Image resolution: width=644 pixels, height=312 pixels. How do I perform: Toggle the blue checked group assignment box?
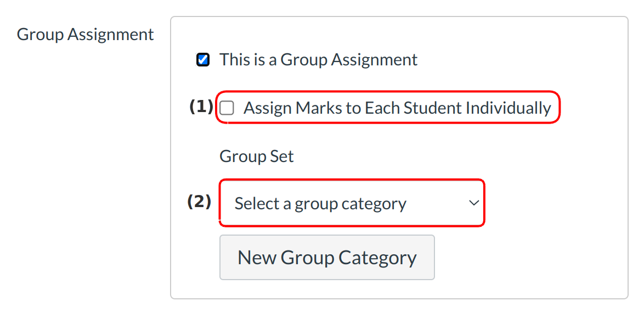click(203, 60)
